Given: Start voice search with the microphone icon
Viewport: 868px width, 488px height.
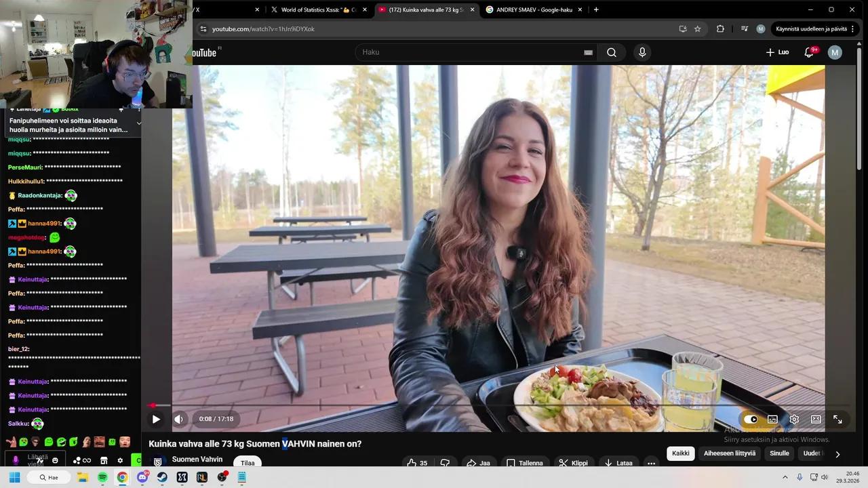Looking at the screenshot, I should point(642,52).
